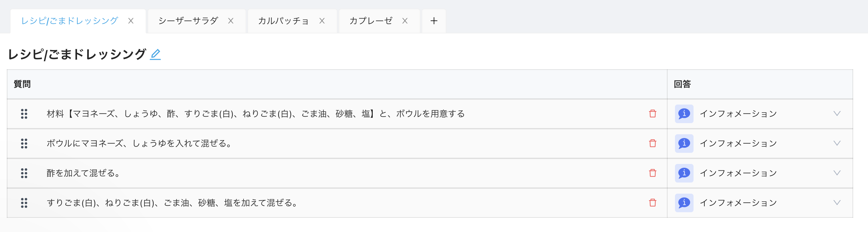
Task: Click trash icon on the 'すりごま(白)' last row
Action: [x=653, y=203]
